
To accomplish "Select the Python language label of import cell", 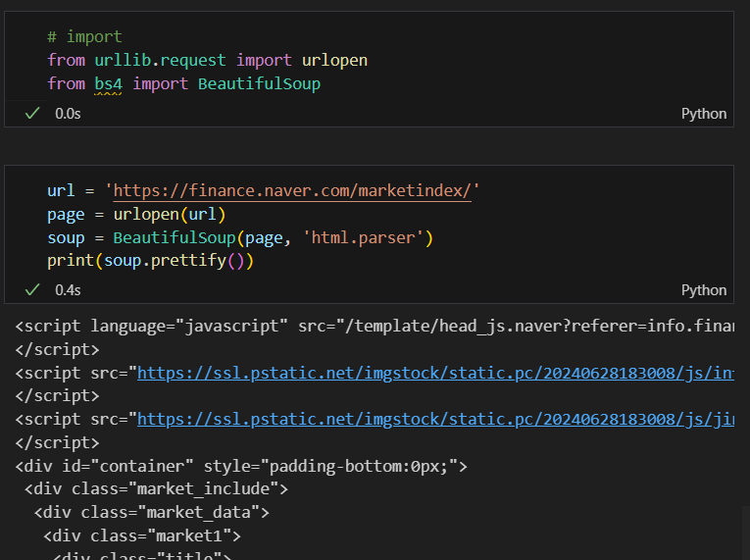I will pos(704,114).
